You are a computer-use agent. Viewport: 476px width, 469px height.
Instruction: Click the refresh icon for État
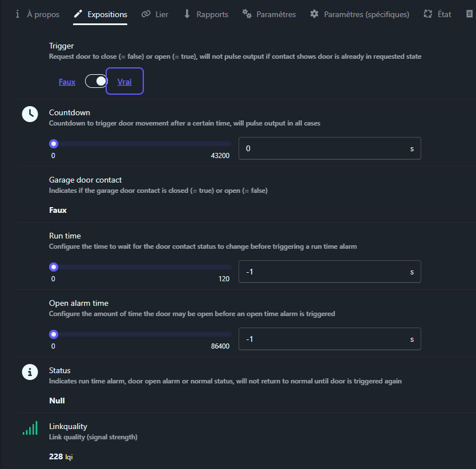[428, 14]
